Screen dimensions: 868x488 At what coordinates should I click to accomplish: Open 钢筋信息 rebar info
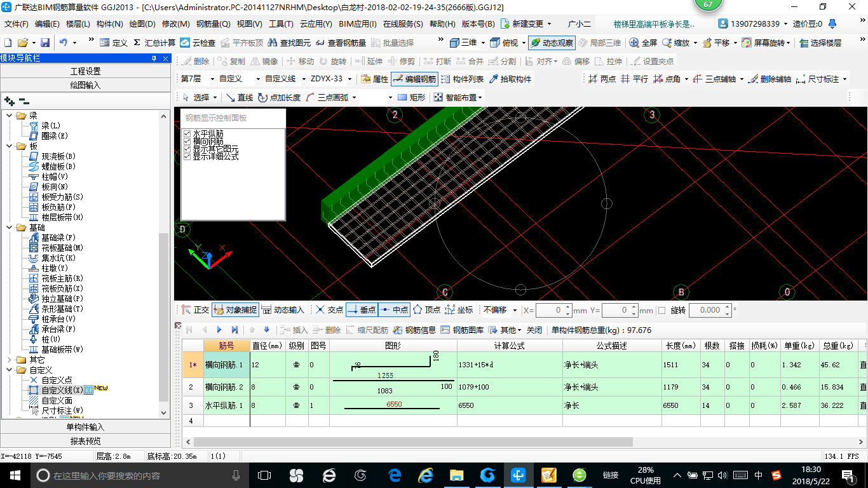point(414,330)
